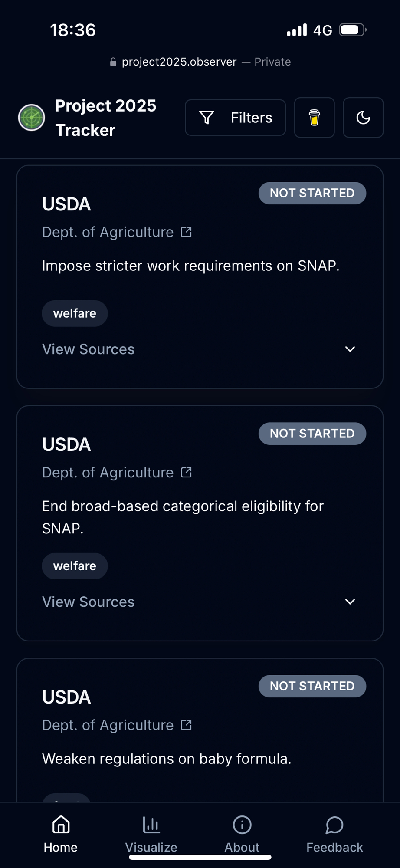The image size is (400, 868).
Task: Expand View Sources chevron for SNAP work requirements
Action: click(350, 349)
